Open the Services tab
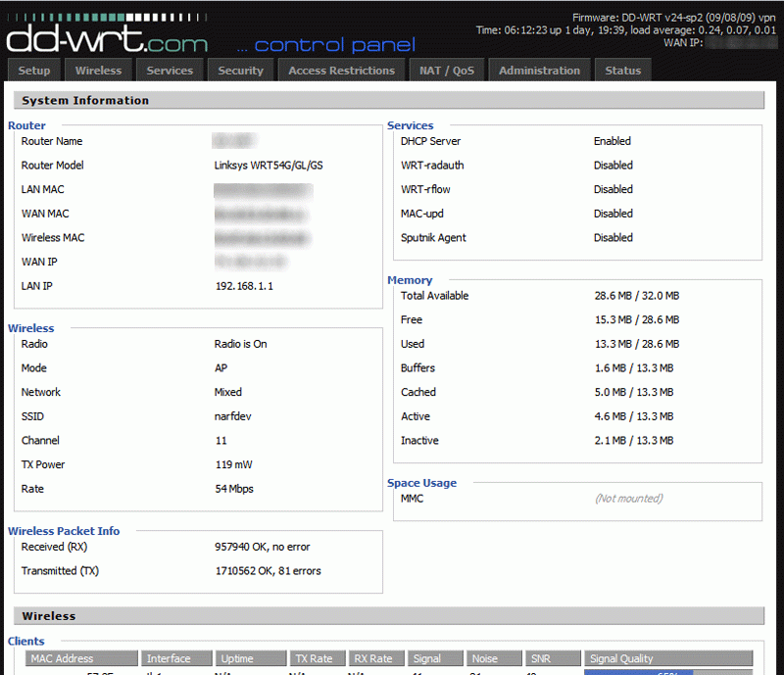 tap(170, 71)
